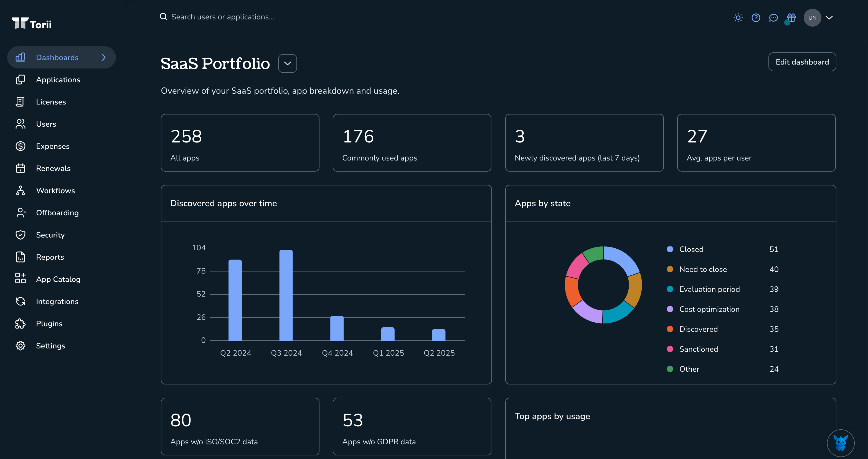Image resolution: width=868 pixels, height=459 pixels.
Task: Click Cost optimization purple legend swatch
Action: (x=670, y=309)
